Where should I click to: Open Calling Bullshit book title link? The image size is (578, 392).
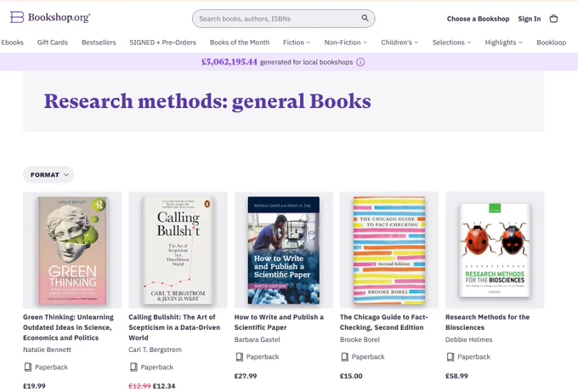[174, 327]
